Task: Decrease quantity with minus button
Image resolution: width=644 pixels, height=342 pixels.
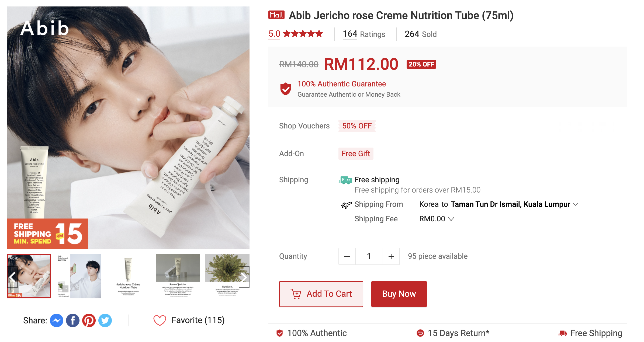Action: coord(347,256)
